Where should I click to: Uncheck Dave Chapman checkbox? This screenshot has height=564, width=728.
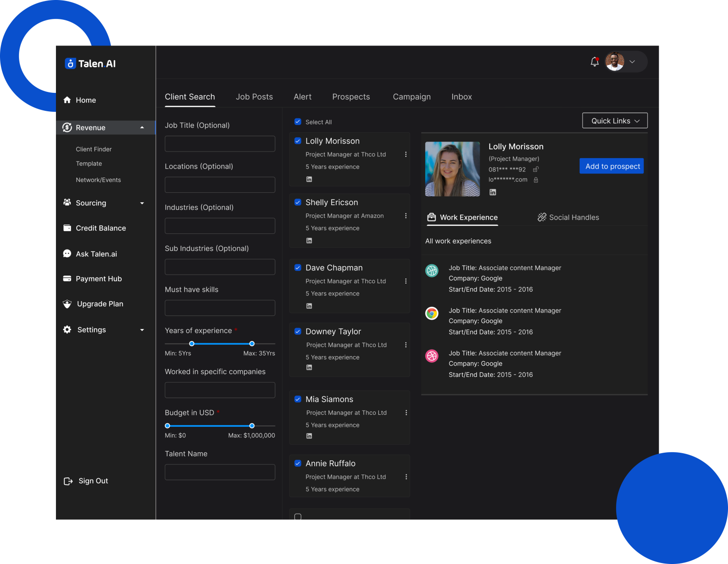tap(298, 268)
